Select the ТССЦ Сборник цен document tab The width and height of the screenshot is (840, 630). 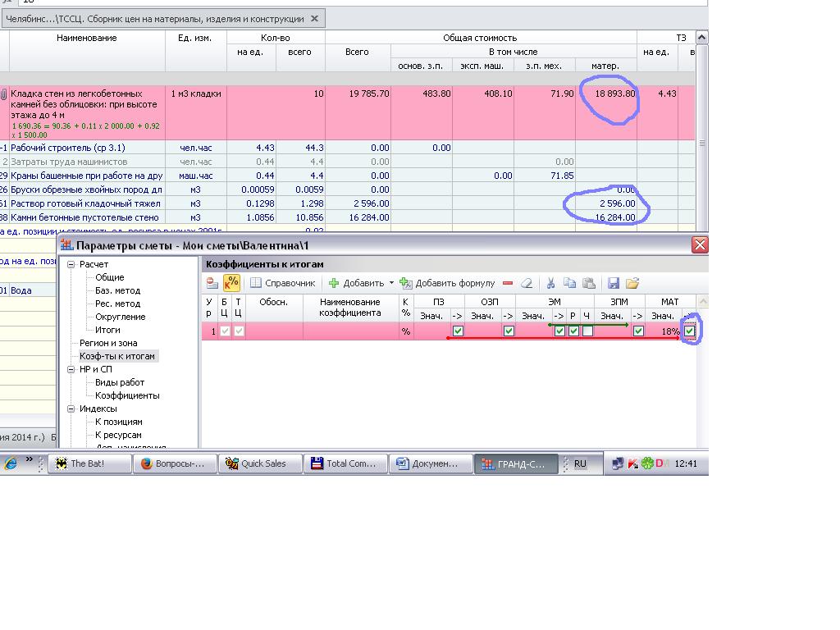pyautogui.click(x=154, y=18)
